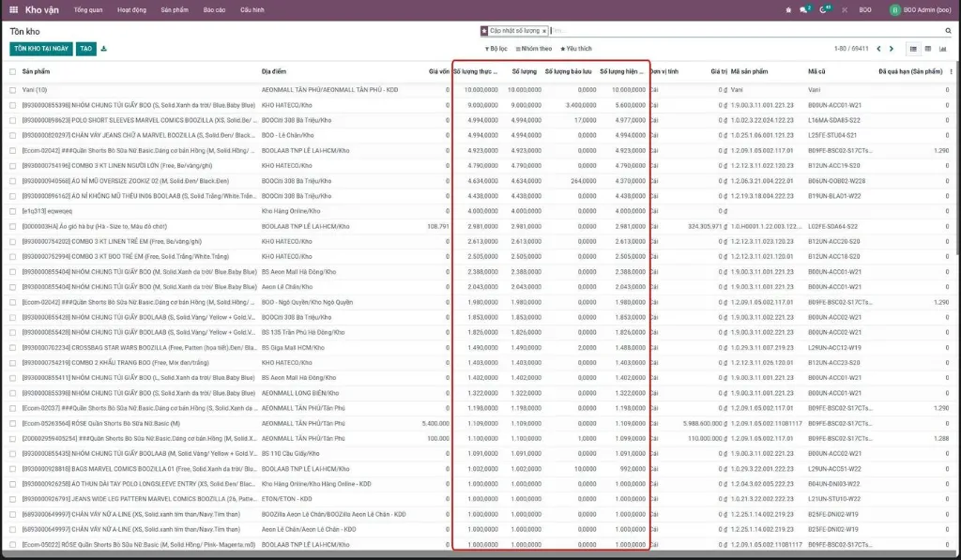Image resolution: width=961 pixels, height=560 pixels.
Task: Click the L16MA-SDA85-S22 old code cell
Action: 834,120
